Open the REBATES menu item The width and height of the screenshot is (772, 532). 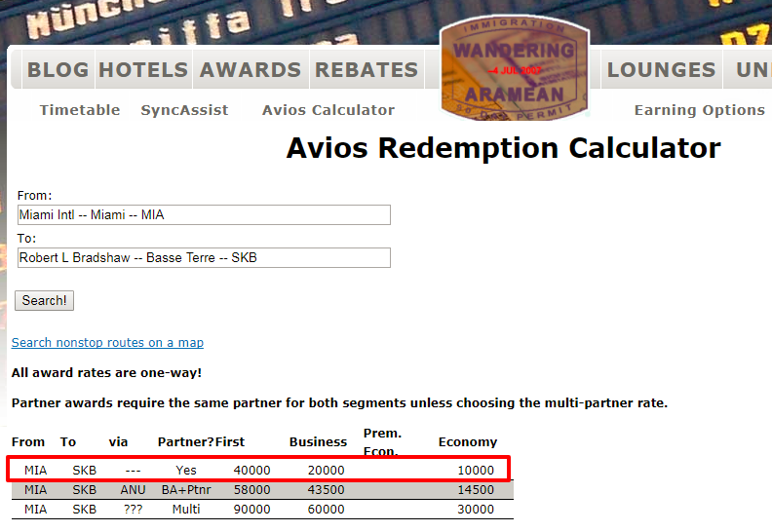[367, 69]
